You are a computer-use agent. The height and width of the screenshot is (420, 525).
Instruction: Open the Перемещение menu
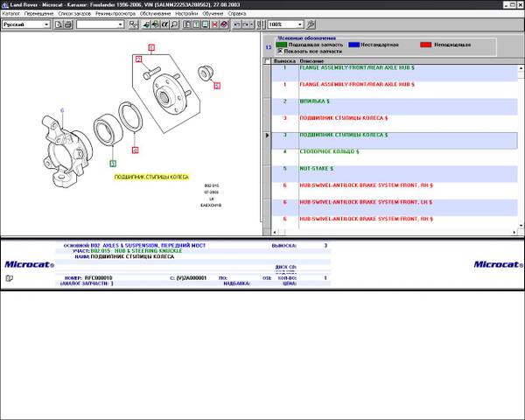(38, 14)
